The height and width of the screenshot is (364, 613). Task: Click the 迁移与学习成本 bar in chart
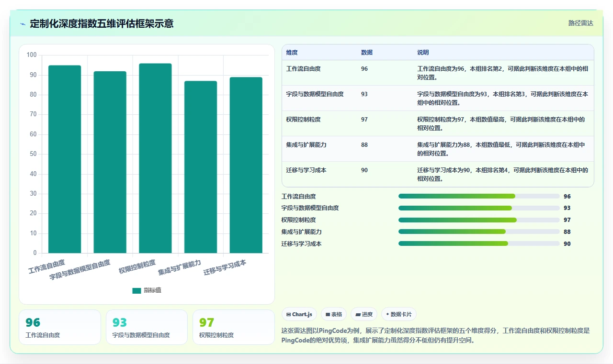coord(246,165)
